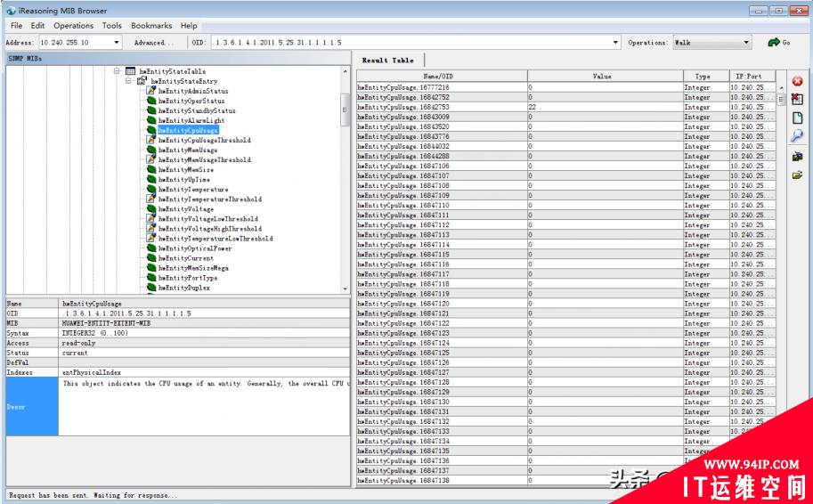Open the Help menu
This screenshot has height=504, width=813.
click(189, 26)
